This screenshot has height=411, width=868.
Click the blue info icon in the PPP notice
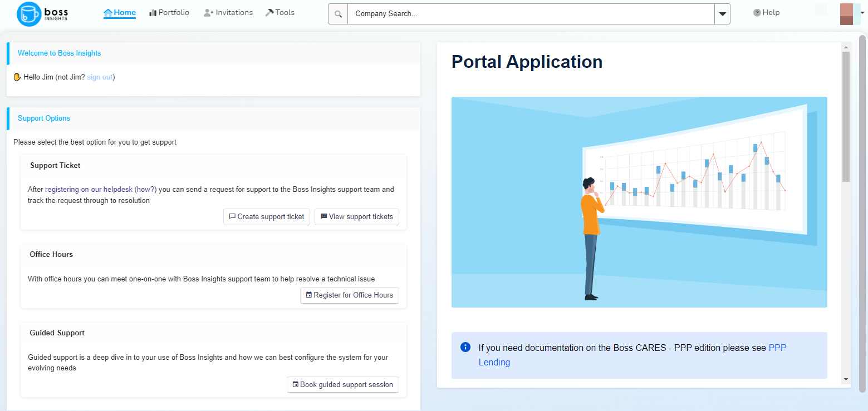(465, 348)
